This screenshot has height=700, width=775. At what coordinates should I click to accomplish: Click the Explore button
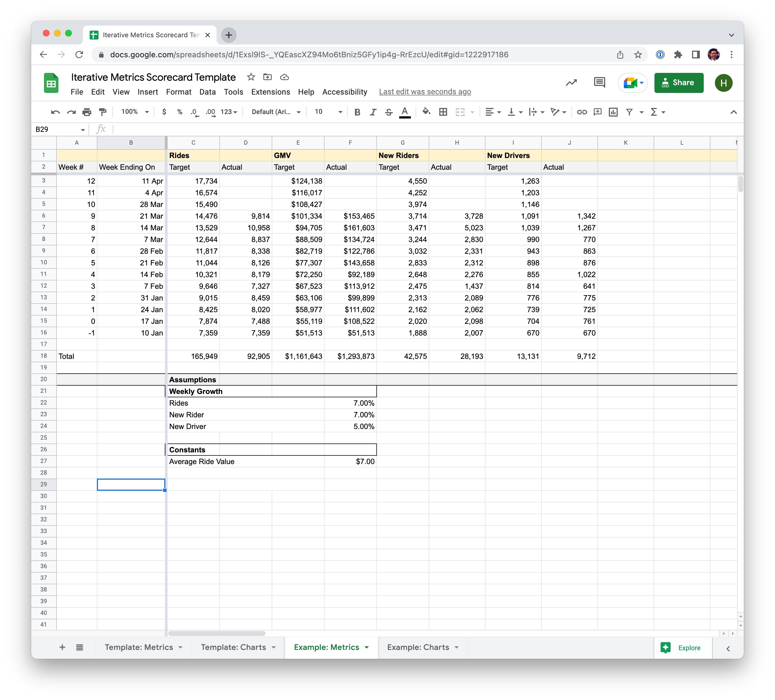pyautogui.click(x=683, y=648)
